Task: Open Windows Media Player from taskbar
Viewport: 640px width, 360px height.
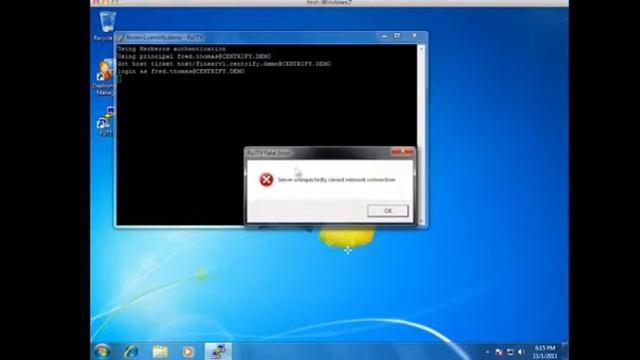Action: pyautogui.click(x=188, y=351)
